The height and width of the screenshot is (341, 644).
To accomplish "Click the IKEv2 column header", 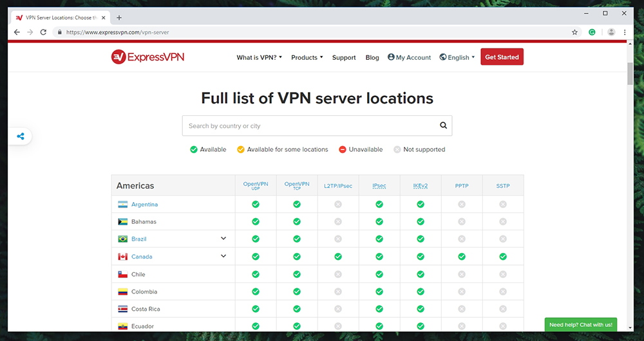I will (x=420, y=186).
